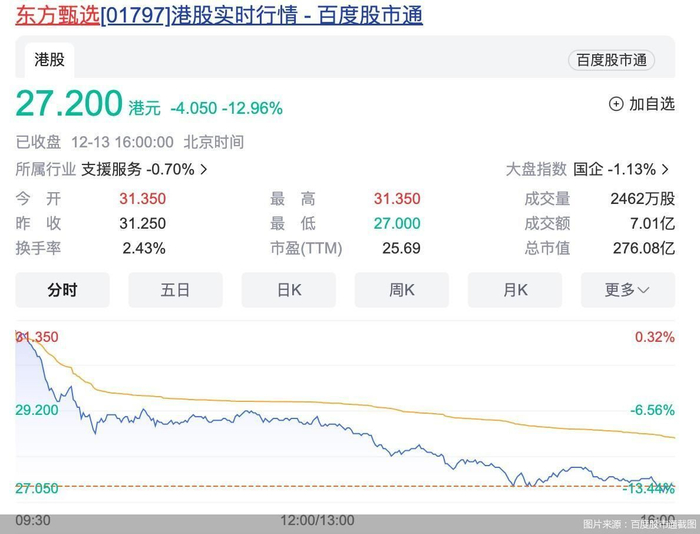The height and width of the screenshot is (534, 700).
Task: Click the 成交额 value 7.01亿
Action: [x=652, y=223]
